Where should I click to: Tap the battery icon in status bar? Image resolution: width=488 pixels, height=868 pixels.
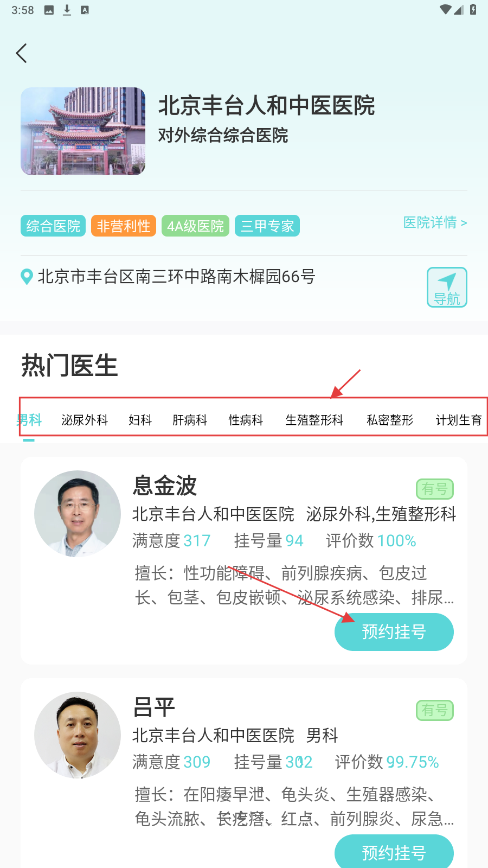[x=473, y=9]
